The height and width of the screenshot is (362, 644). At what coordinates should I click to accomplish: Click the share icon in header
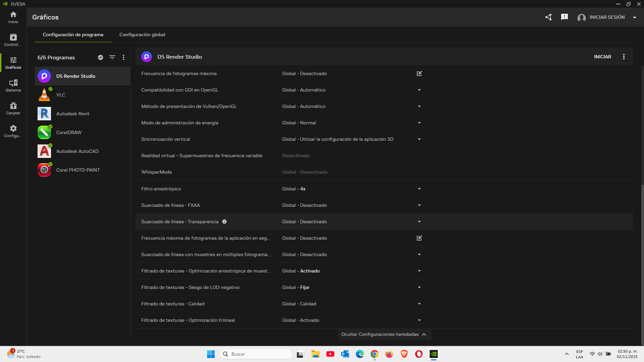[548, 17]
